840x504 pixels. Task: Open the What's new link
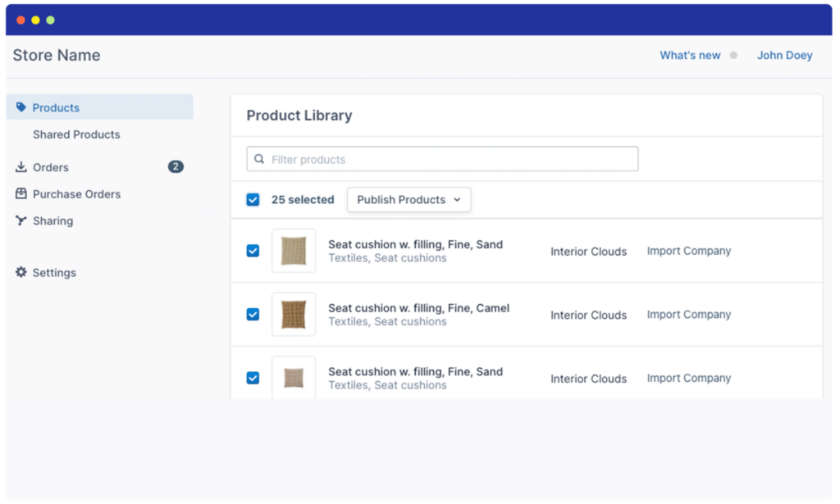click(690, 55)
